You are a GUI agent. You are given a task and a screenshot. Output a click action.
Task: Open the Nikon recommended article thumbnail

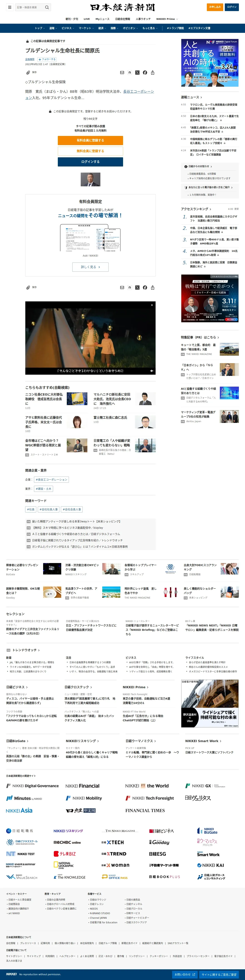point(77,399)
